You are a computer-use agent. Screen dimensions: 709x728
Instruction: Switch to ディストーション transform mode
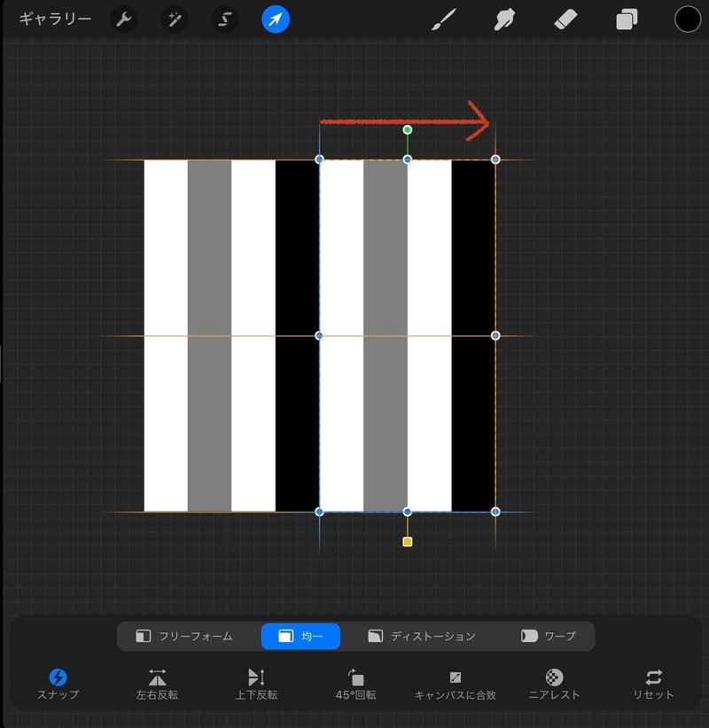[421, 636]
